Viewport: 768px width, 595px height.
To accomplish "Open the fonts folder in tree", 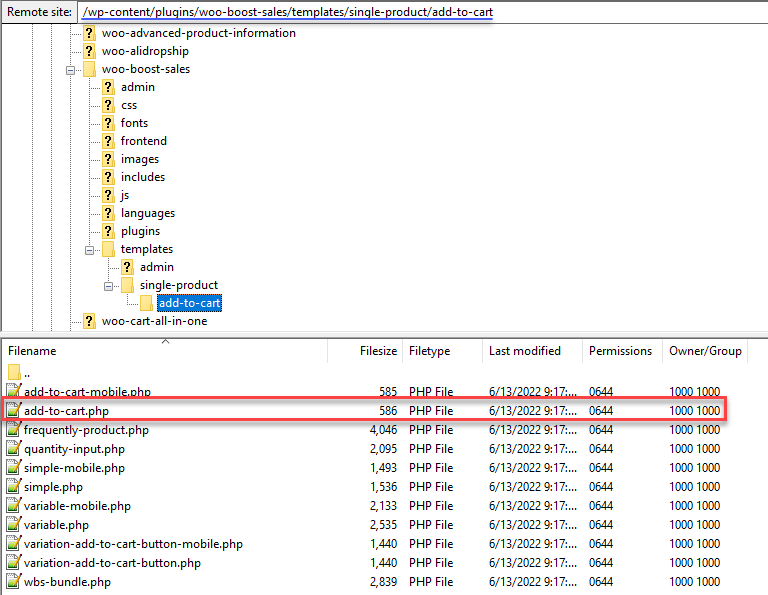I will click(x=134, y=123).
